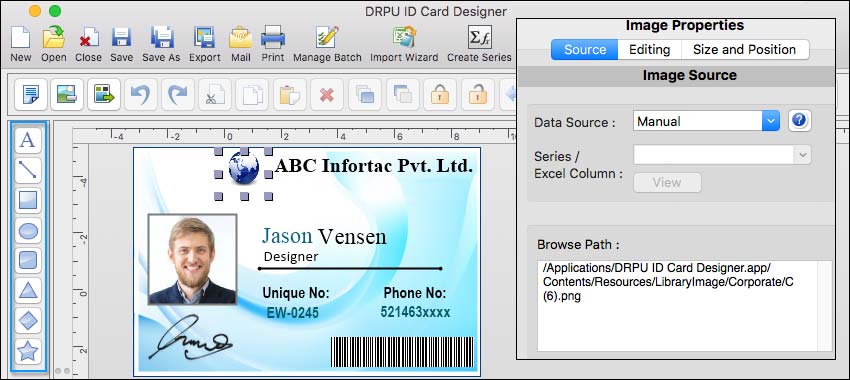850x380 pixels.
Task: Select the Line drawing tool
Action: [x=28, y=170]
